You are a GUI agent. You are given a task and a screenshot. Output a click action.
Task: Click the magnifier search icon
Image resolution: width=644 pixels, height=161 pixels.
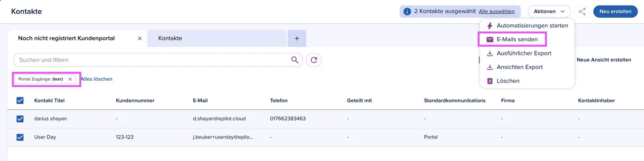pos(295,60)
